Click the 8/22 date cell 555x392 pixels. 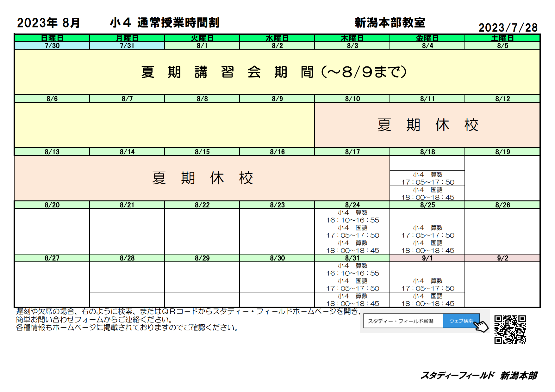click(x=202, y=205)
